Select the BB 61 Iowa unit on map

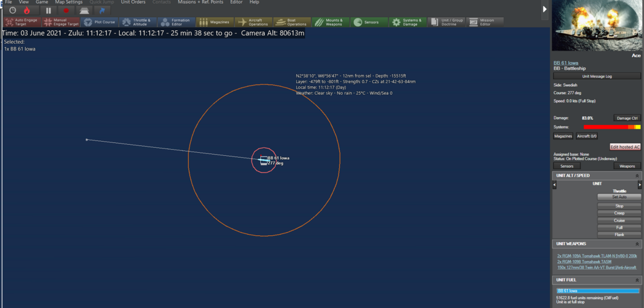point(263,160)
